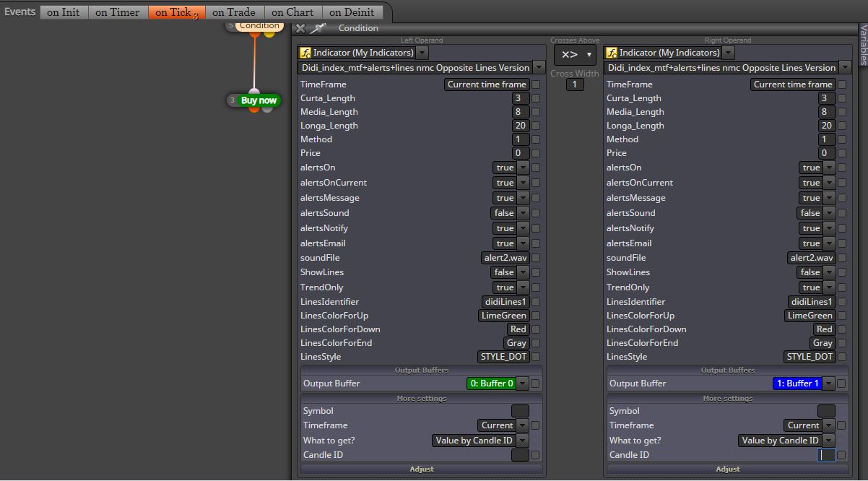The width and height of the screenshot is (868, 481).
Task: Tick the right TimeFrame checkbox
Action: coord(842,84)
